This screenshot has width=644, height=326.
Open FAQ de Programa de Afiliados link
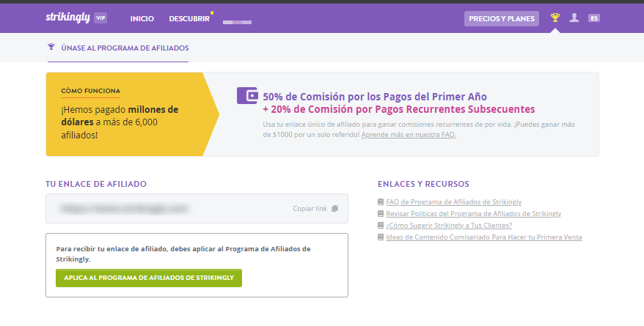[x=454, y=201]
